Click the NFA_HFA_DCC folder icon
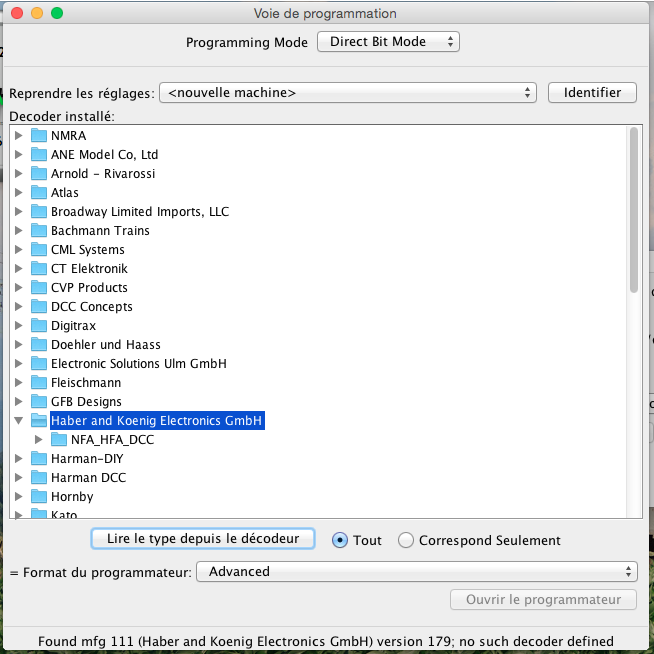Viewport: 654px width, 654px height. (x=59, y=439)
